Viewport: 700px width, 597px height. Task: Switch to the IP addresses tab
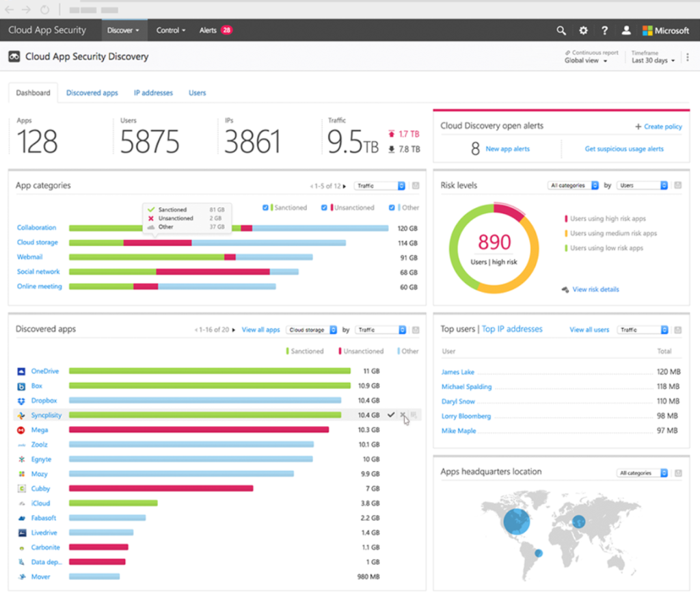(x=153, y=93)
